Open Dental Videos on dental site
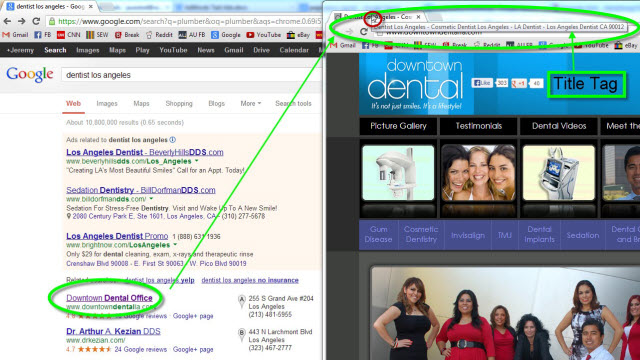The height and width of the screenshot is (360, 640). 559,126
